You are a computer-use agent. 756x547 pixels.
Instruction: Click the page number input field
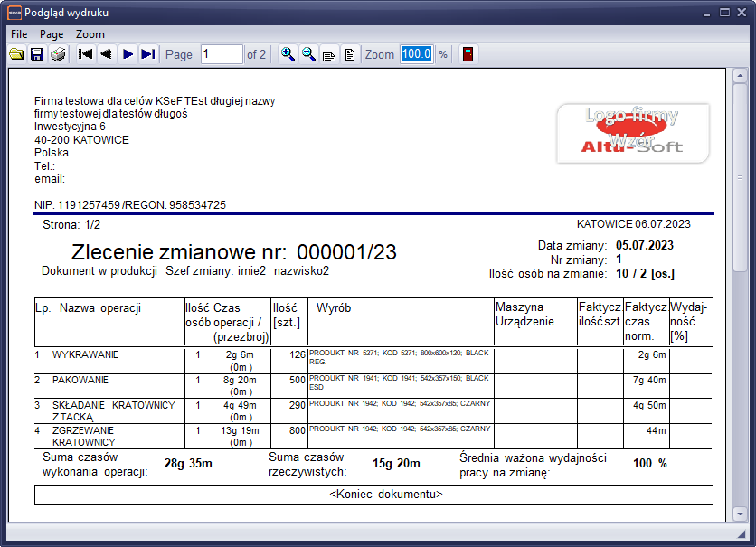pos(222,54)
